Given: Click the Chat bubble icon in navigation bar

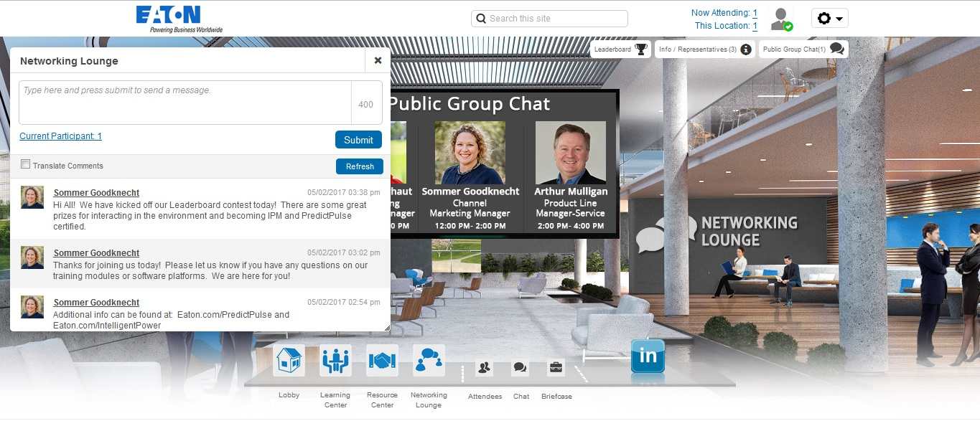Looking at the screenshot, I should pos(521,368).
